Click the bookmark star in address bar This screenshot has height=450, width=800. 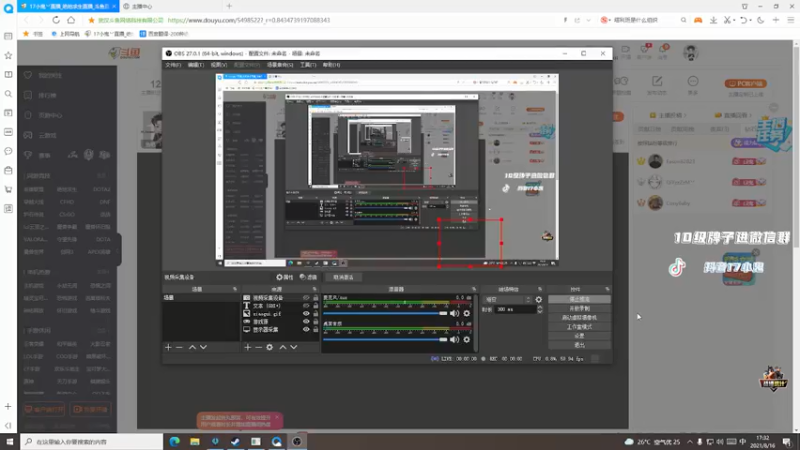click(91, 20)
